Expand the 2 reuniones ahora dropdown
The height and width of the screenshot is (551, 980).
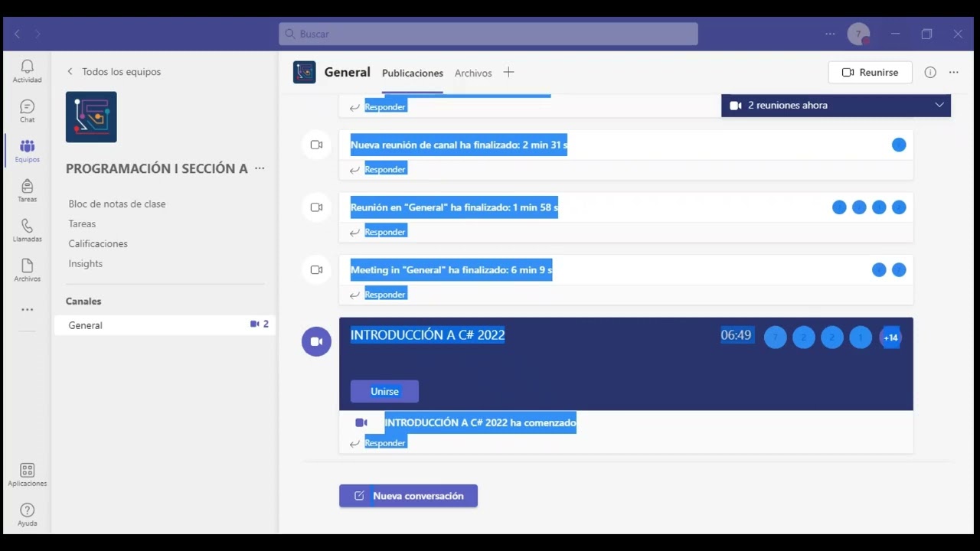point(939,106)
